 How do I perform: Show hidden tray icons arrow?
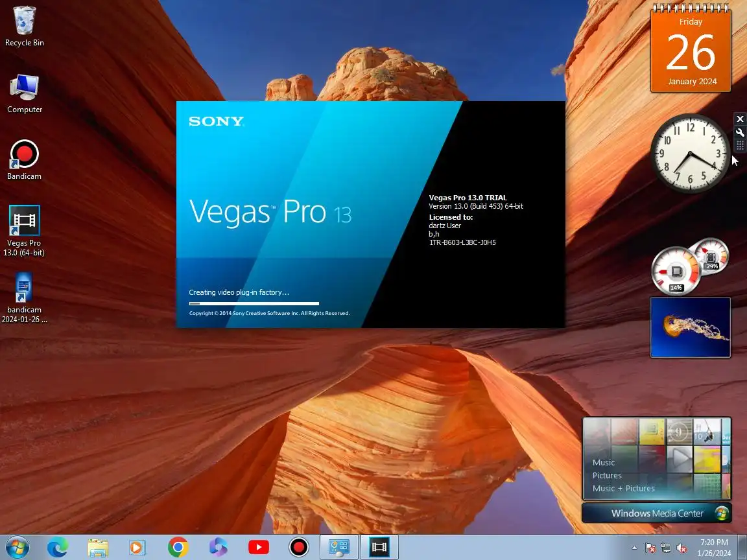click(x=634, y=548)
